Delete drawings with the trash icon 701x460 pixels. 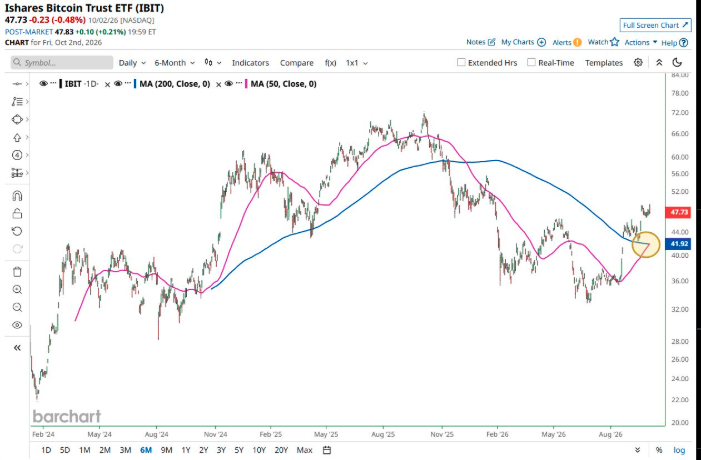[17, 272]
